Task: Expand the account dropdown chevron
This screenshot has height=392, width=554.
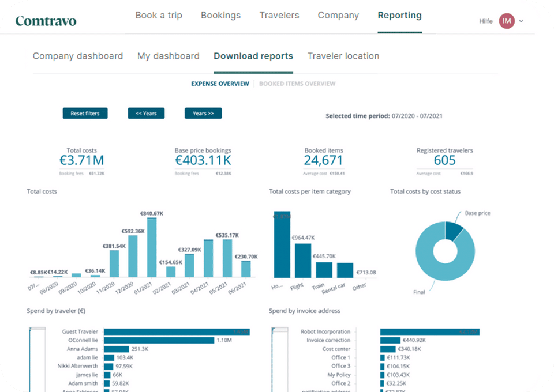Action: (x=521, y=21)
